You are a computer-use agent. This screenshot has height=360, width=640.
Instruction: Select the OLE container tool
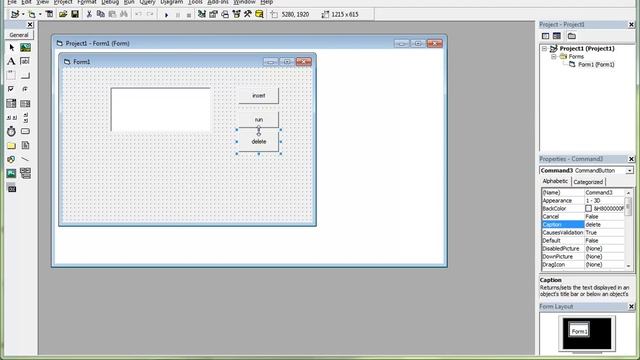coord(11,188)
